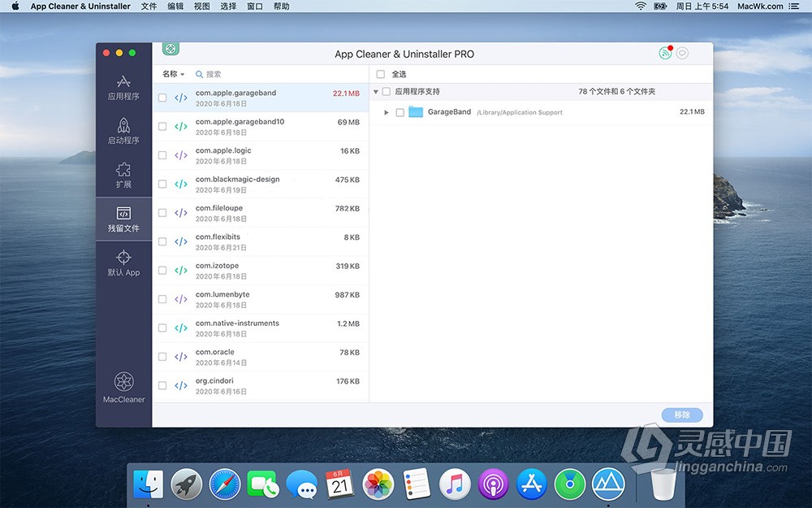Select the org.cindori row
Viewport: 812px width, 508px height.
tap(261, 385)
